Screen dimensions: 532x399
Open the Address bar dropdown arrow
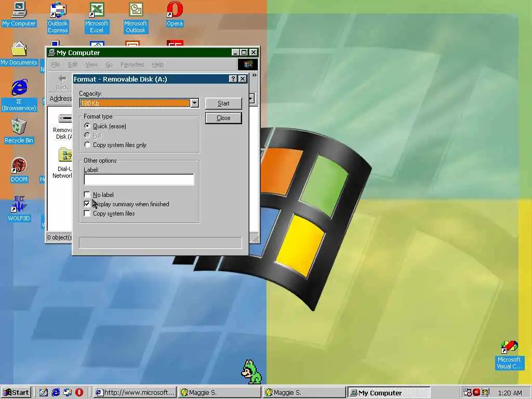(251, 99)
